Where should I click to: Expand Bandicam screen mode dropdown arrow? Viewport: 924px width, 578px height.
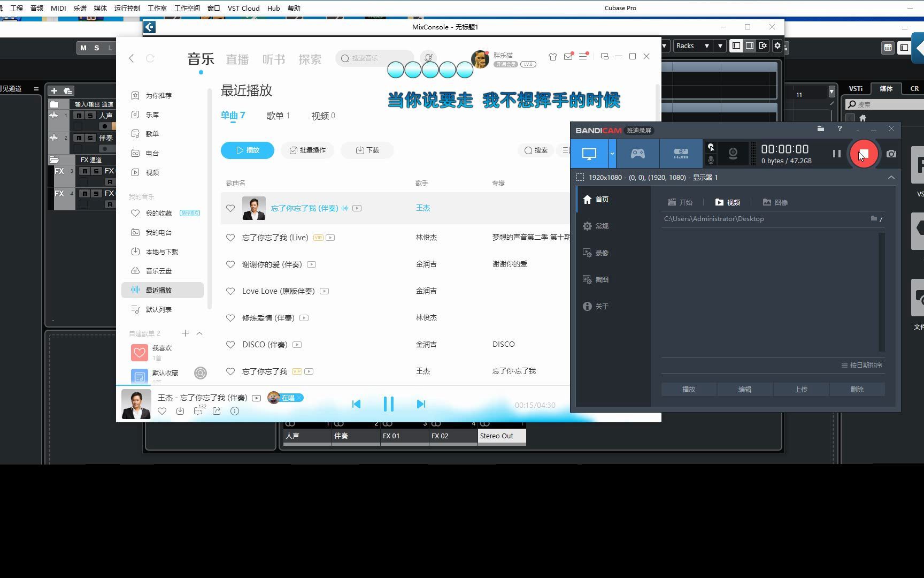612,154
